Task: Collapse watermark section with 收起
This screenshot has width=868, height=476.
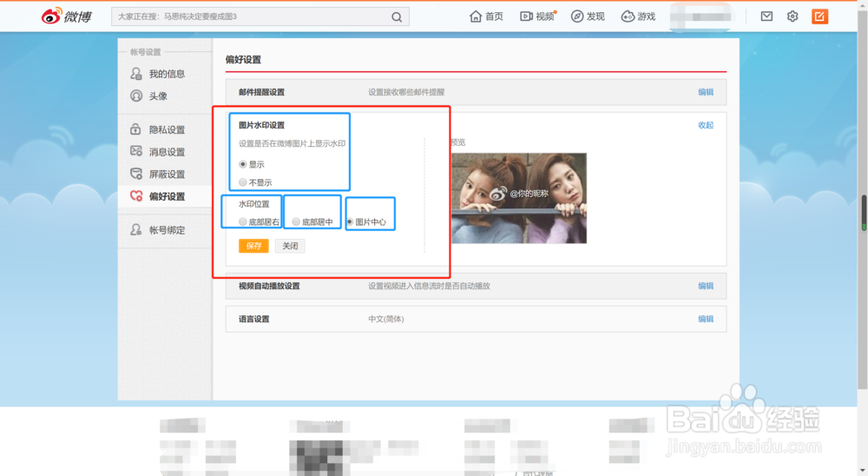Action: [x=705, y=125]
